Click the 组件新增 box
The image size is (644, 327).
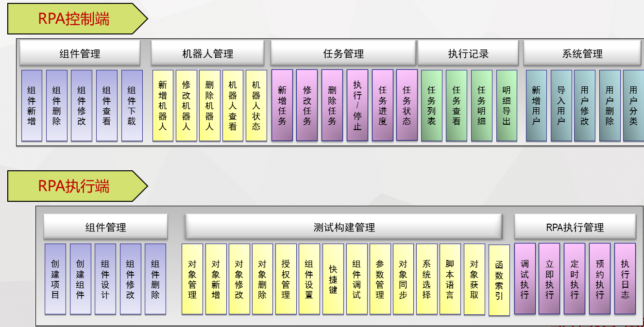coord(32,106)
